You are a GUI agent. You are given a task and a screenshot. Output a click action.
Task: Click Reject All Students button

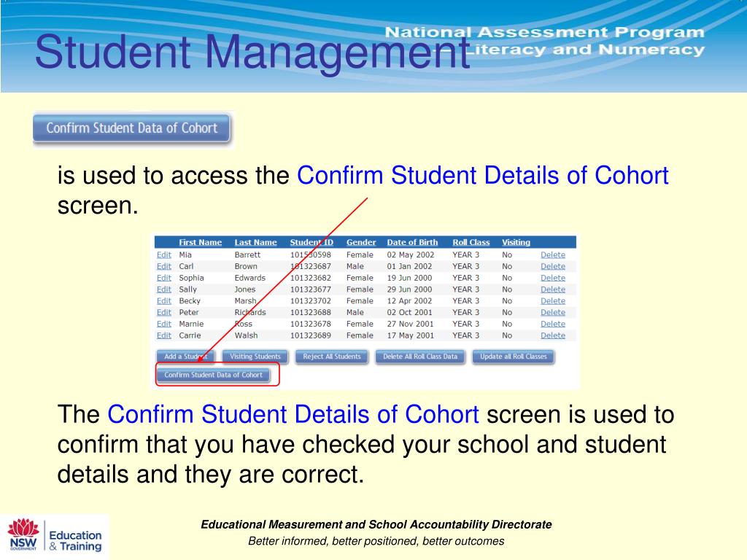[x=332, y=357]
